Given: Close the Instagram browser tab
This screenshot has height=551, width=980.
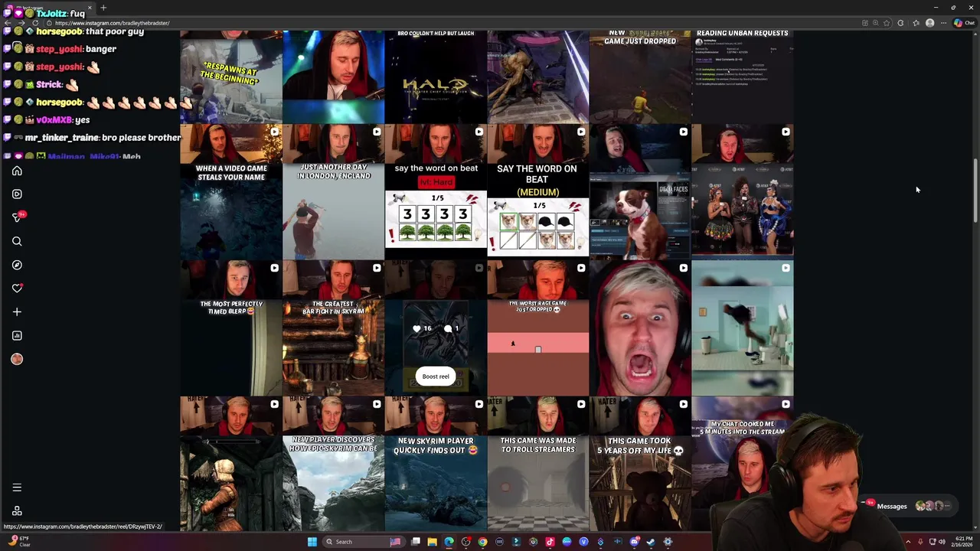Looking at the screenshot, I should point(90,8).
